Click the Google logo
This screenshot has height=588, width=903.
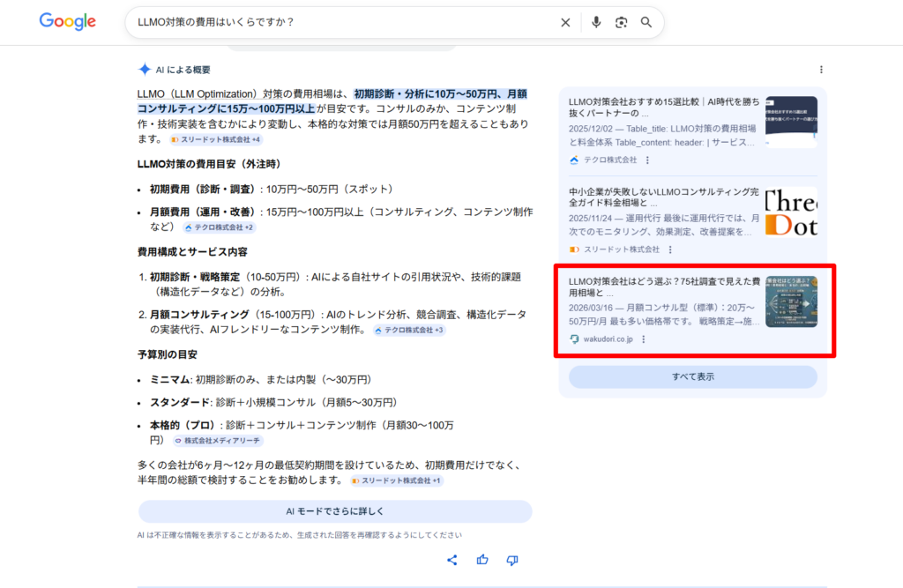(x=67, y=21)
